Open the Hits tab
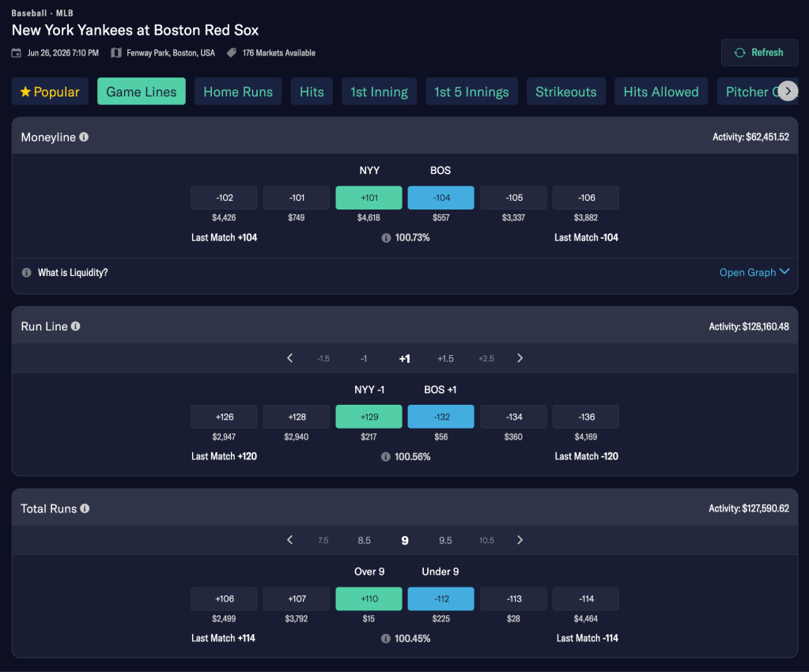 pos(312,91)
